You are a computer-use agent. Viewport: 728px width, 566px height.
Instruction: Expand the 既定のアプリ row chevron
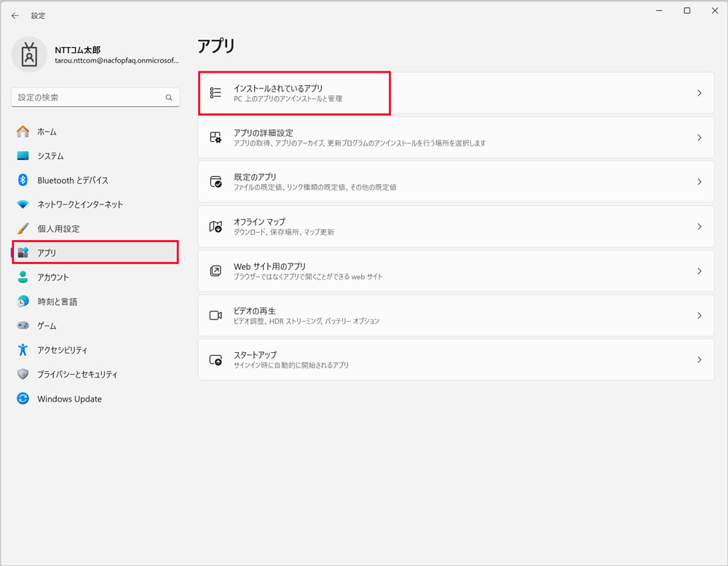(699, 182)
